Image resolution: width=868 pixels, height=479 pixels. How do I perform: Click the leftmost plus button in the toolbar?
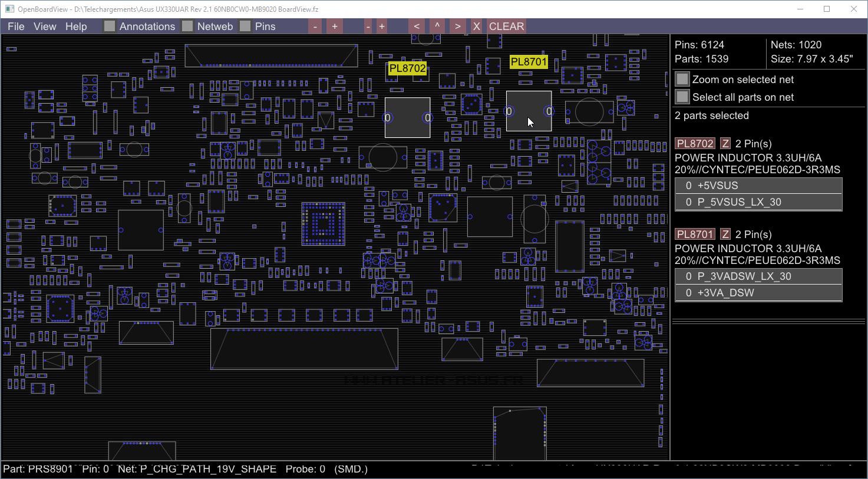[335, 27]
